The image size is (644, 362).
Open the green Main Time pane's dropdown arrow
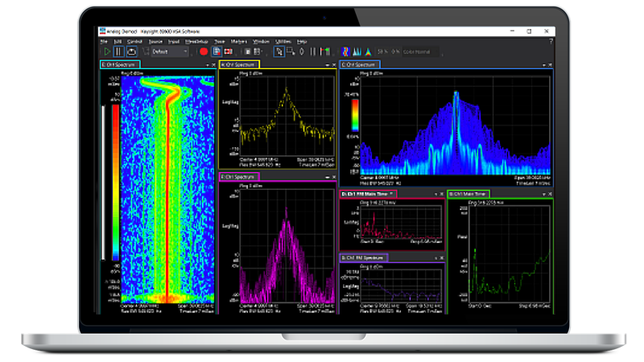(x=544, y=194)
